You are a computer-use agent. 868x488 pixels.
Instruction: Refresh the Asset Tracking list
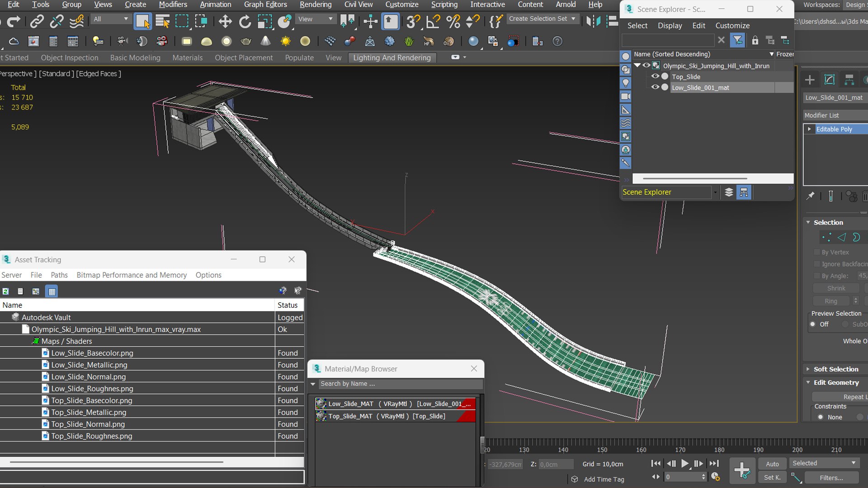[5, 291]
